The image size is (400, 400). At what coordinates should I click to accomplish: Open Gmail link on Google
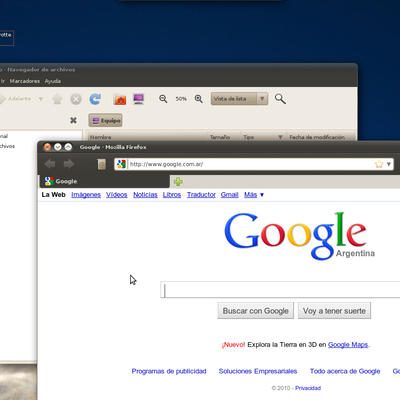pos(230,195)
